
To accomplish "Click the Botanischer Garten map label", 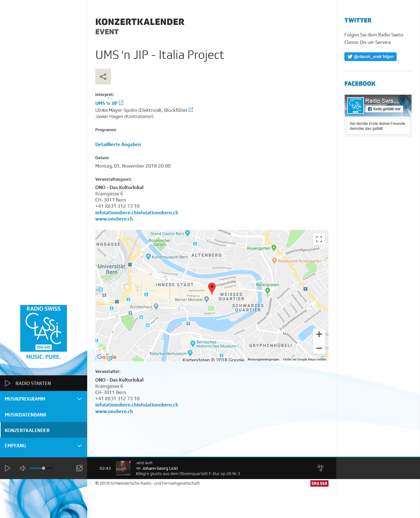I will pyautogui.click(x=160, y=243).
